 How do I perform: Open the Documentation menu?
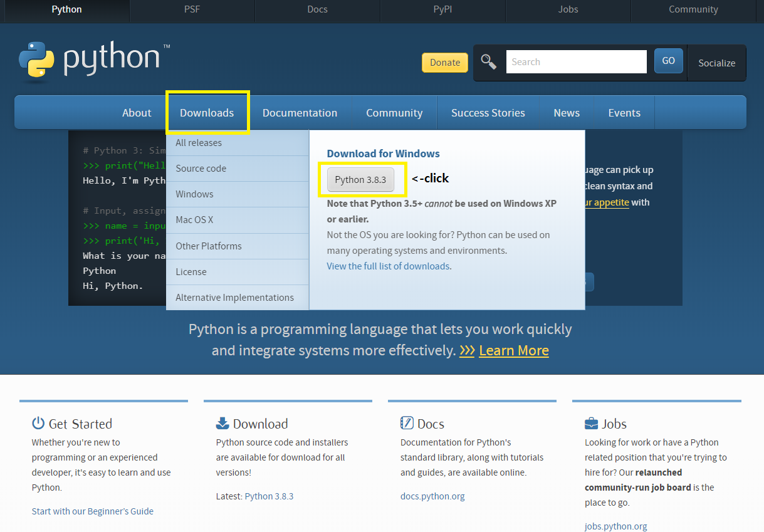300,113
